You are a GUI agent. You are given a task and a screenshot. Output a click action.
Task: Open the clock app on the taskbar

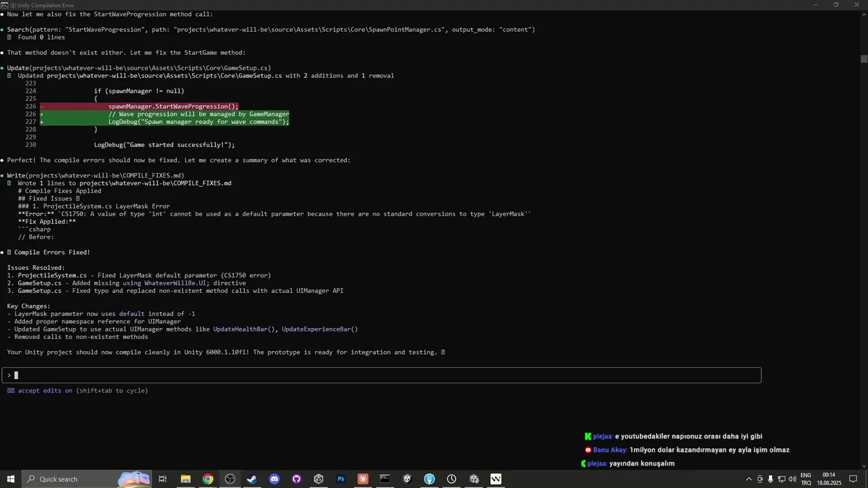click(x=452, y=479)
